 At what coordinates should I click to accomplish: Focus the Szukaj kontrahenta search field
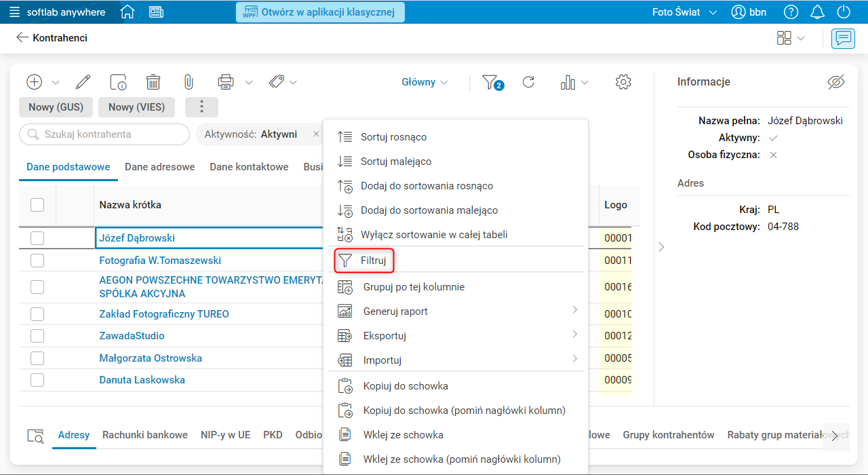(x=104, y=134)
